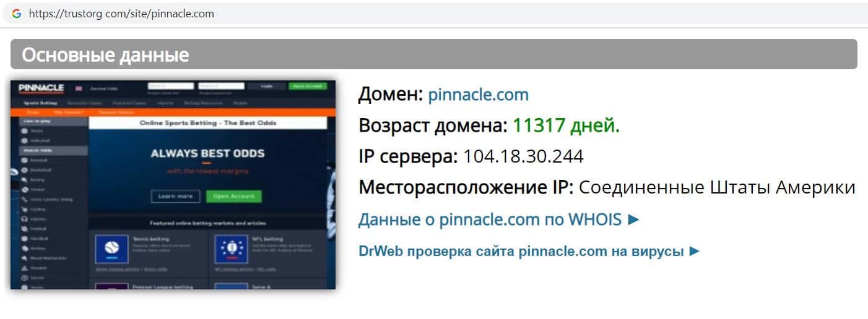868x319 pixels.
Task: Open WHOIS data for pinnacle.com
Action: (498, 219)
